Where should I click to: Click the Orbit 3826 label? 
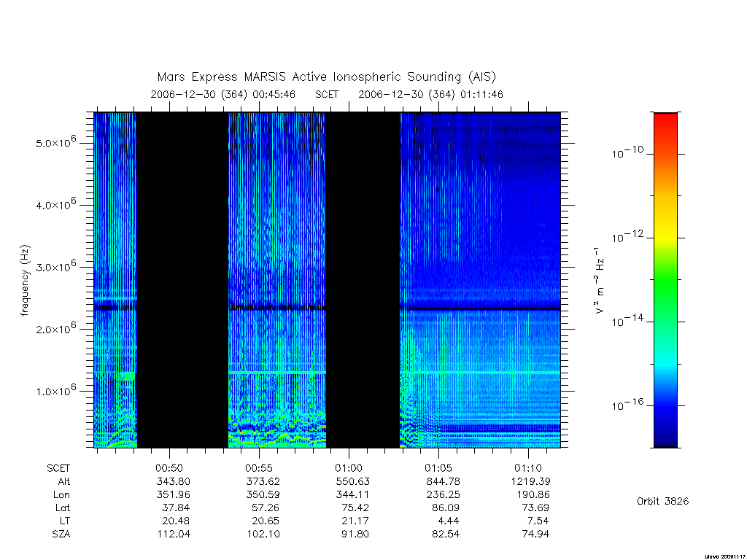[x=662, y=501]
